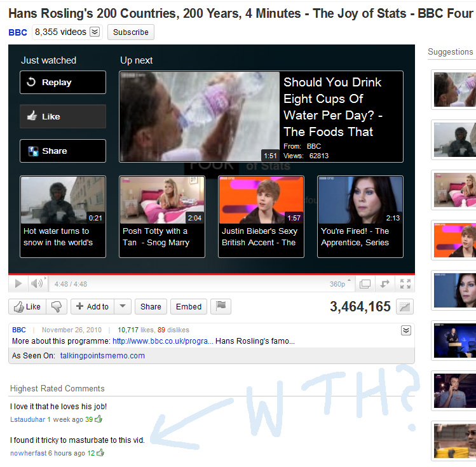Switch to expanded player size icon
476x467 pixels.
pyautogui.click(x=365, y=284)
